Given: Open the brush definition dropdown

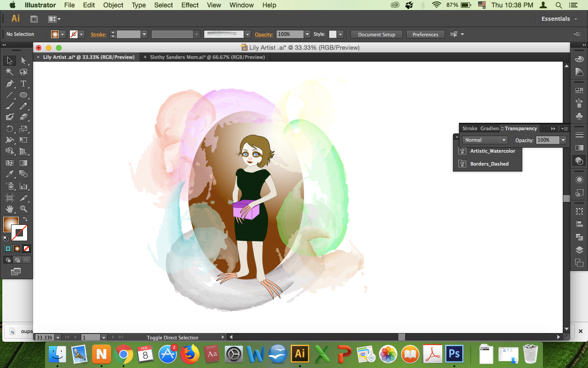Looking at the screenshot, I should pyautogui.click(x=248, y=34).
